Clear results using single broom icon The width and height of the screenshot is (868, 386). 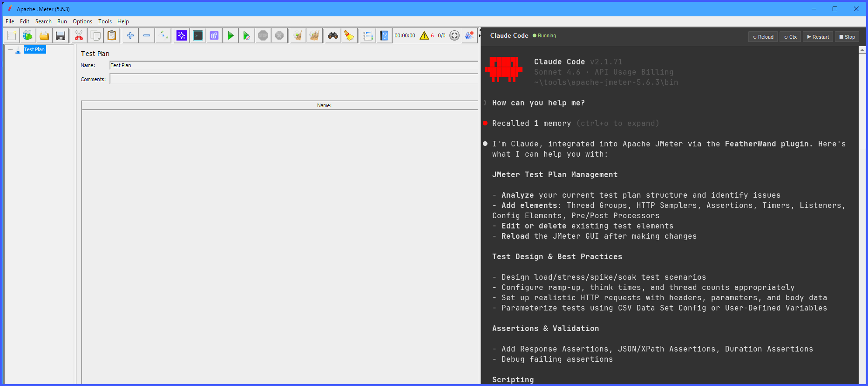pyautogui.click(x=297, y=35)
